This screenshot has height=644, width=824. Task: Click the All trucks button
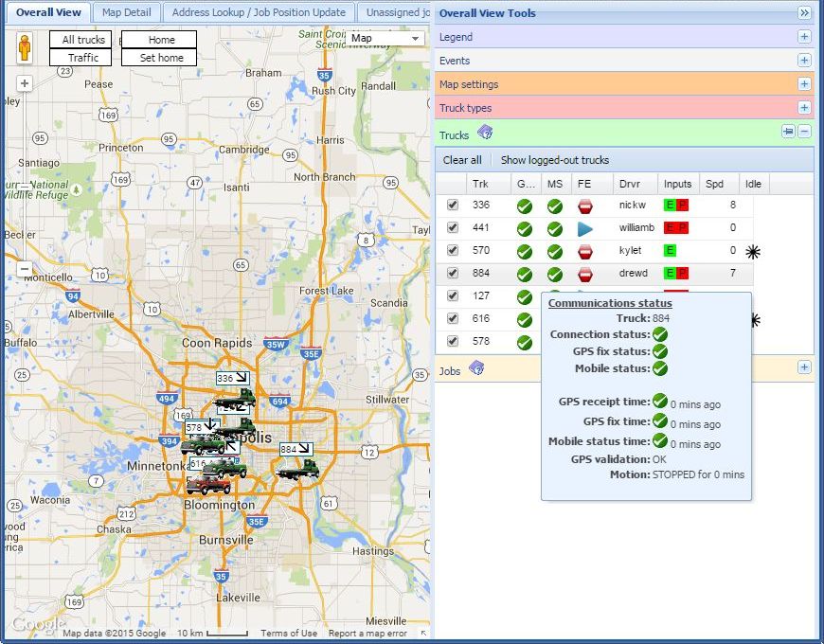pyautogui.click(x=82, y=40)
